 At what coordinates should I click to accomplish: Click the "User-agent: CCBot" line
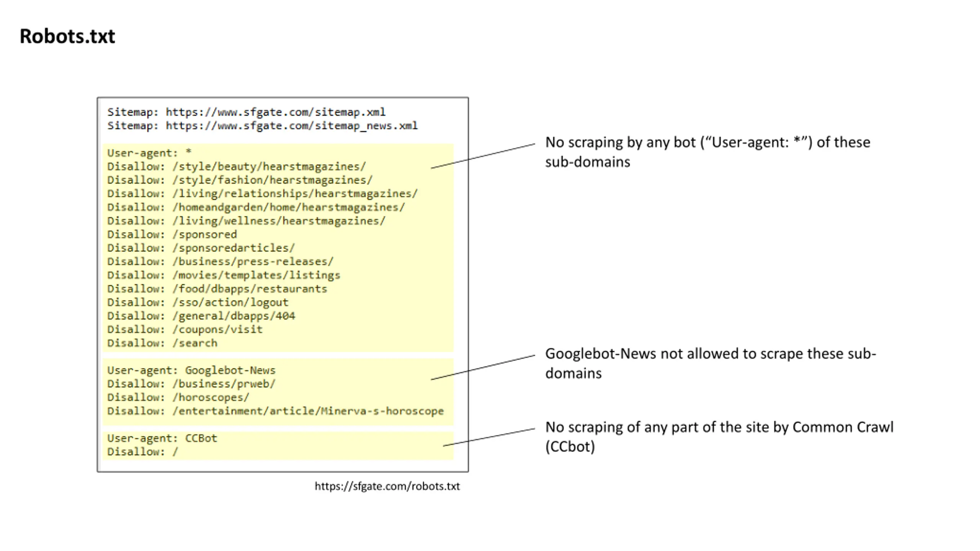point(162,438)
